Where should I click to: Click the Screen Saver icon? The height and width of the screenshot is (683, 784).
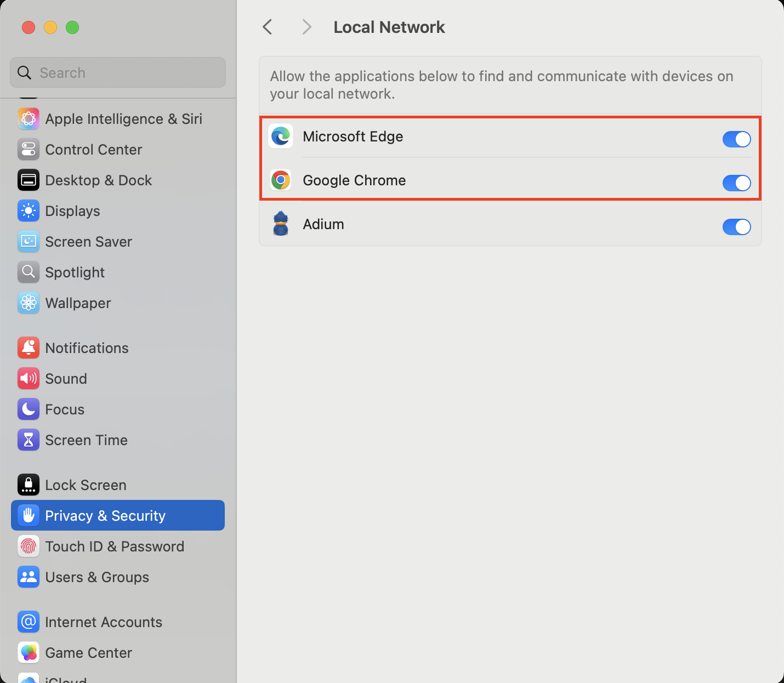[x=29, y=242]
